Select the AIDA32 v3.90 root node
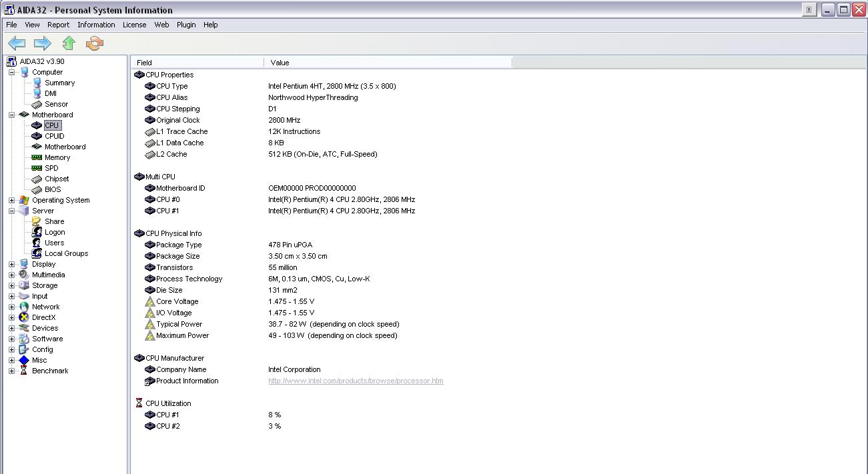The width and height of the screenshot is (868, 474). [41, 61]
